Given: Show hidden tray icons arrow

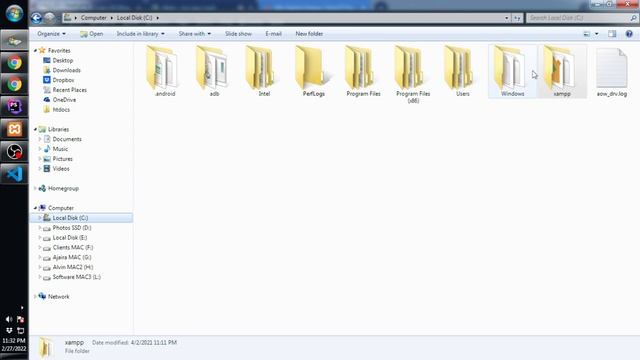Looking at the screenshot, I should 22,307.
